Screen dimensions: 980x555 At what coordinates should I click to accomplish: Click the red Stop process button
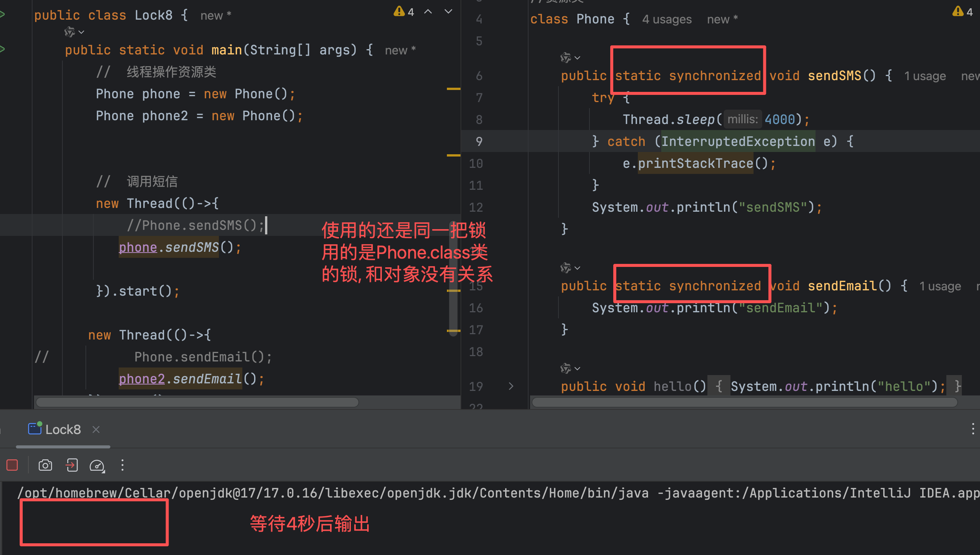[12, 465]
